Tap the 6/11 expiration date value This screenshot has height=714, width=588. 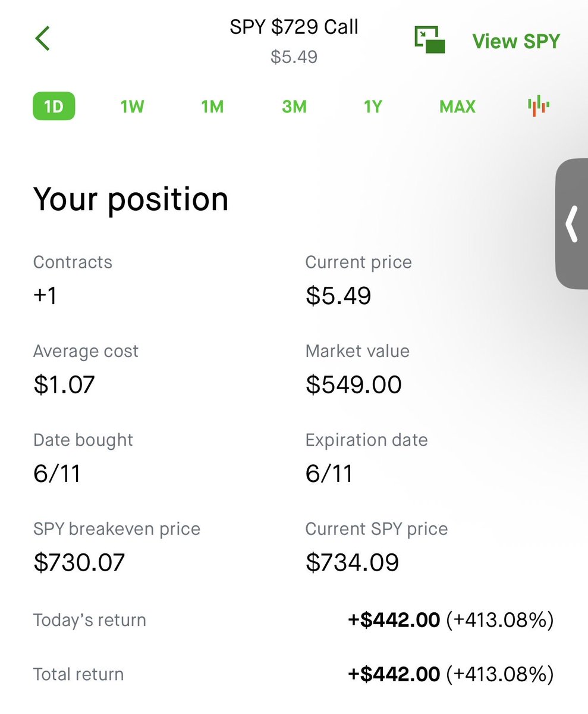(329, 474)
